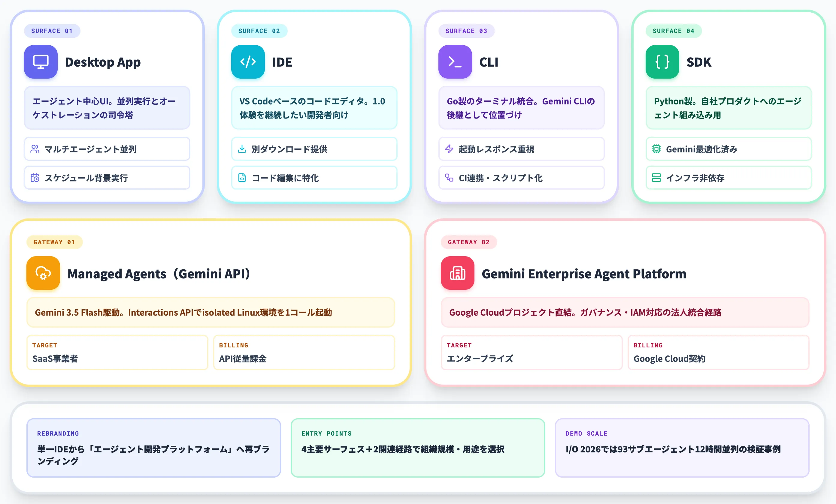Click the BILLING Google Cloud契約 box
This screenshot has height=504, width=836.
[718, 352]
